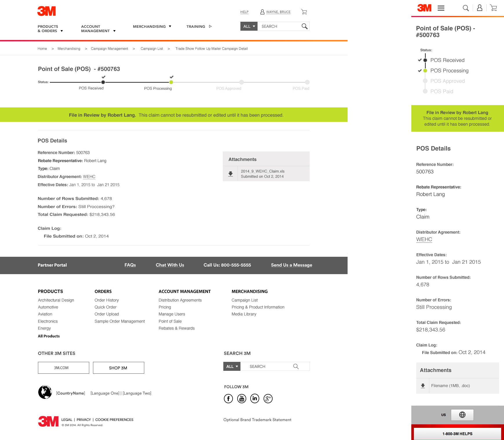Open Quick Order footer link

coord(105,307)
